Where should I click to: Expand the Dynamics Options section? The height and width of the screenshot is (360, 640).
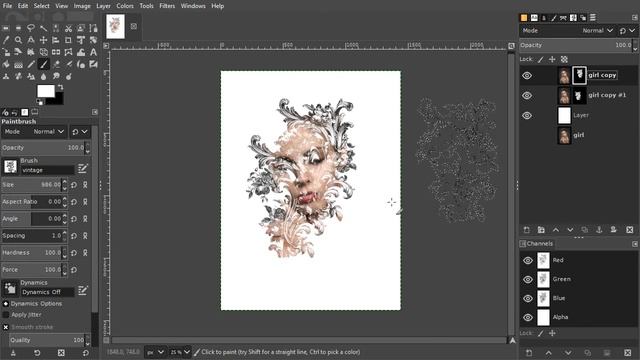point(6,304)
